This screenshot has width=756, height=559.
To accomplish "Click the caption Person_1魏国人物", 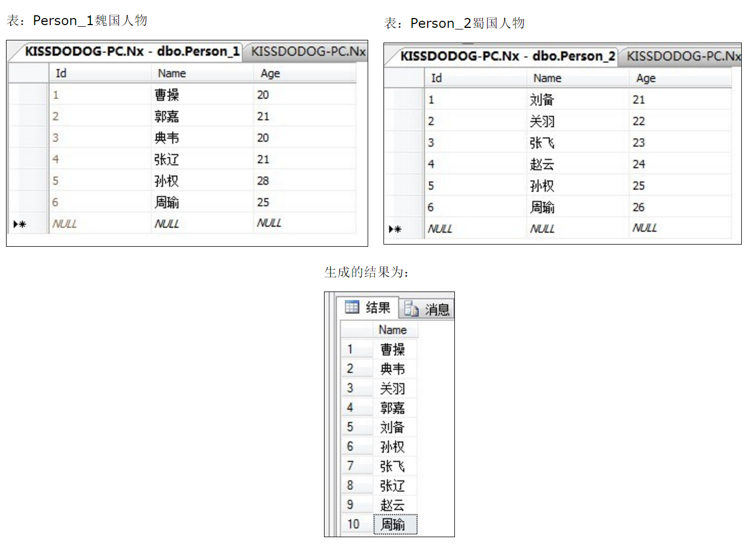I will coord(90,20).
